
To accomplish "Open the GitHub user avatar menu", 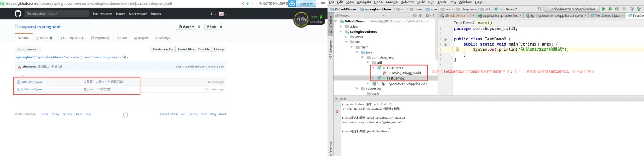I will point(222,14).
